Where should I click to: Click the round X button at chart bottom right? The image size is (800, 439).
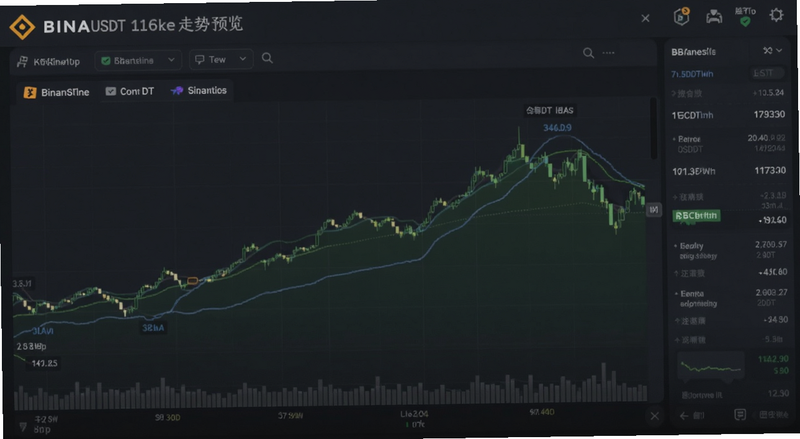pos(655,416)
